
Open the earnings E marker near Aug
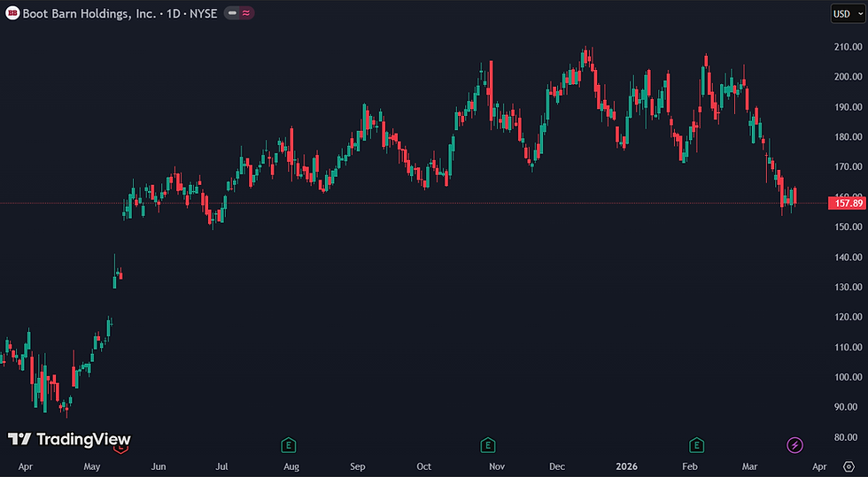289,445
